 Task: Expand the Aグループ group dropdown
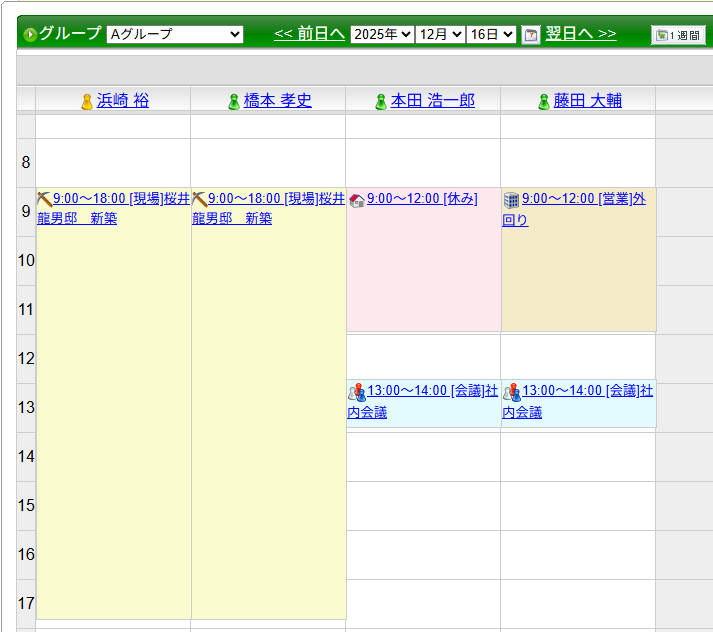pos(175,34)
